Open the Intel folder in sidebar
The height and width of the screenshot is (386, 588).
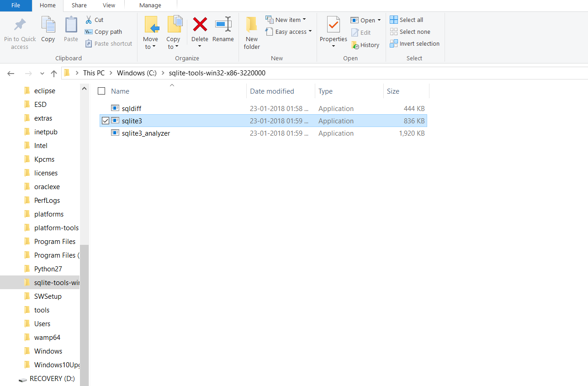(x=41, y=145)
